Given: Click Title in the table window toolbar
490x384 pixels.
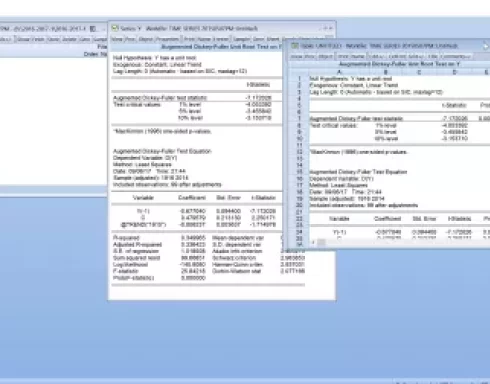Looking at the screenshot, I should (433, 56).
